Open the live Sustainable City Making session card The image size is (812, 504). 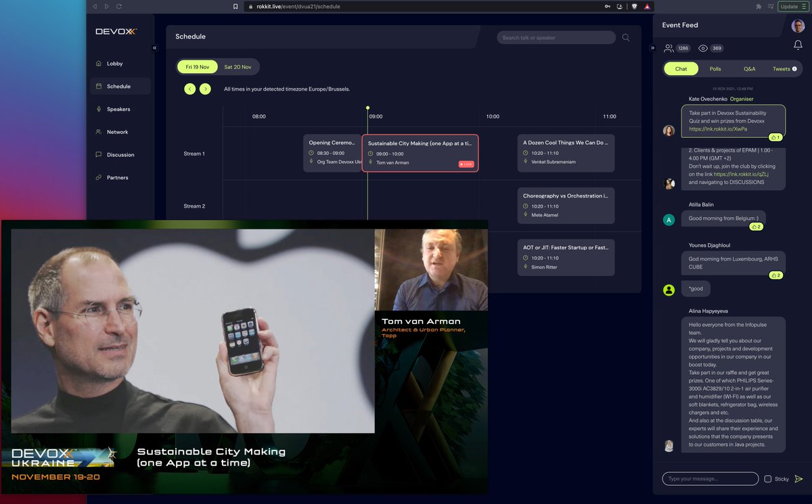pos(420,153)
